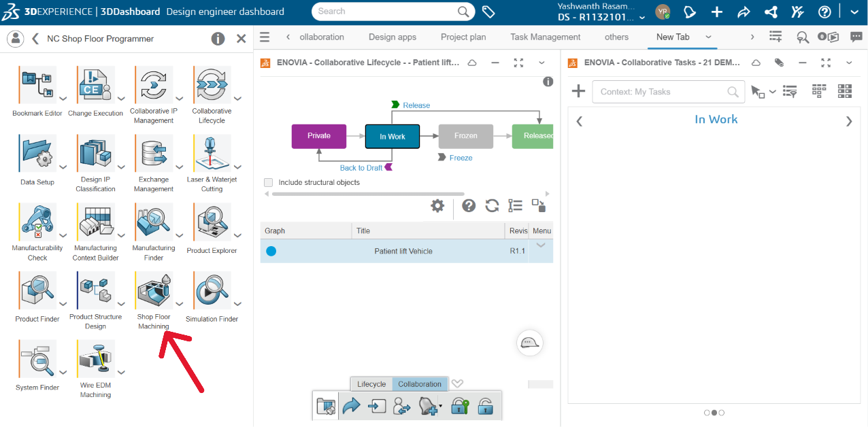The image size is (868, 427).
Task: Launch Laser & Waterjet Cutting app
Action: click(x=212, y=153)
